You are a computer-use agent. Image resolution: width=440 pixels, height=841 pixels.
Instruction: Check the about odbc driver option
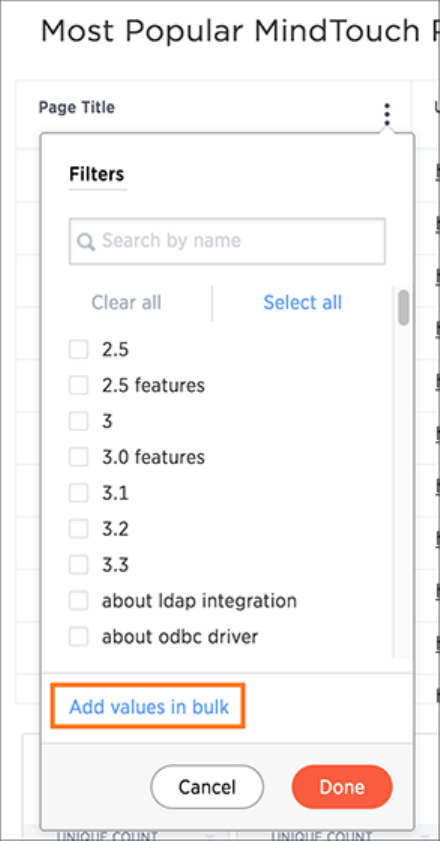(x=78, y=637)
